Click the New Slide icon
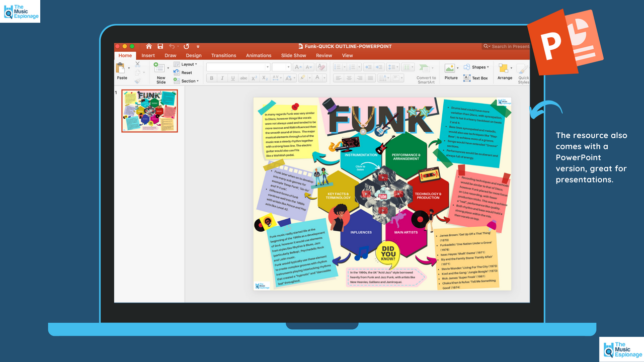This screenshot has width=644, height=362. click(x=160, y=71)
